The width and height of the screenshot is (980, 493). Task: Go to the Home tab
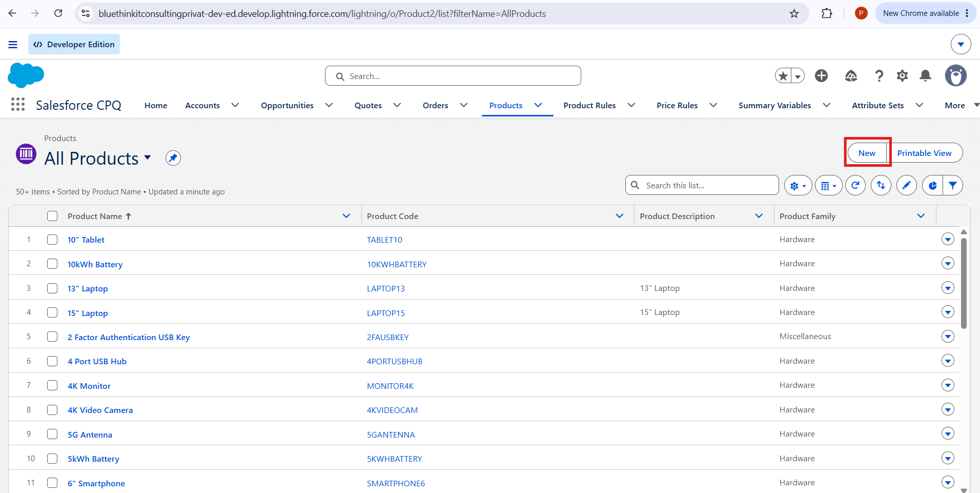[x=156, y=105]
